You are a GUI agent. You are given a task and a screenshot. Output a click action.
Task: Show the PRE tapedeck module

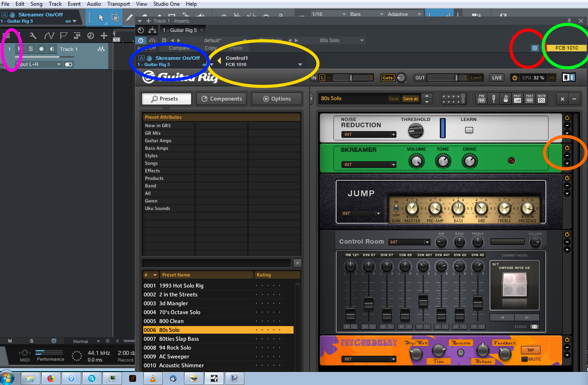click(482, 99)
